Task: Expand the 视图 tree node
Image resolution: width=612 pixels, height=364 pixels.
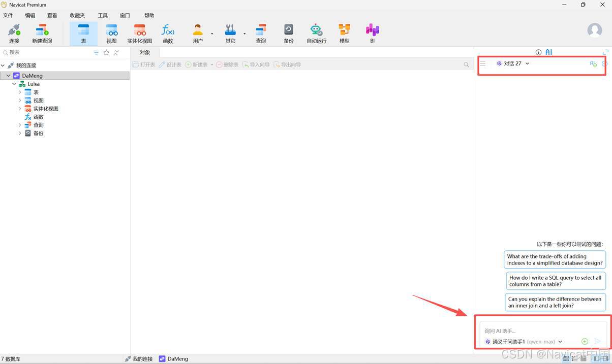Action: (x=20, y=100)
